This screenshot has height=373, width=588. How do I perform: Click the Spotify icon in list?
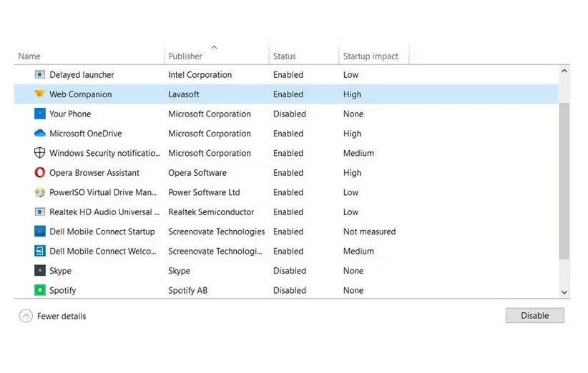40,290
